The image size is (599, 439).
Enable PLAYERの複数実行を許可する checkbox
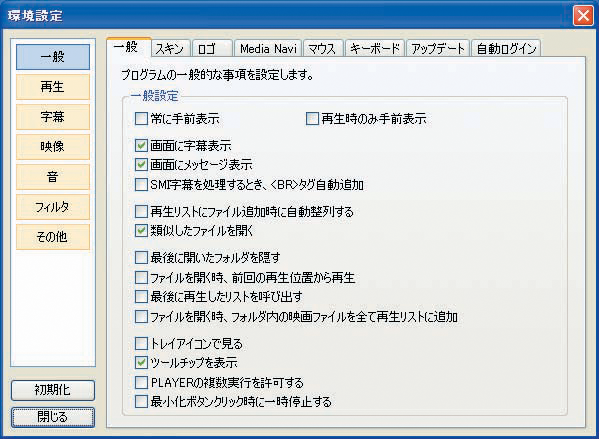(141, 382)
